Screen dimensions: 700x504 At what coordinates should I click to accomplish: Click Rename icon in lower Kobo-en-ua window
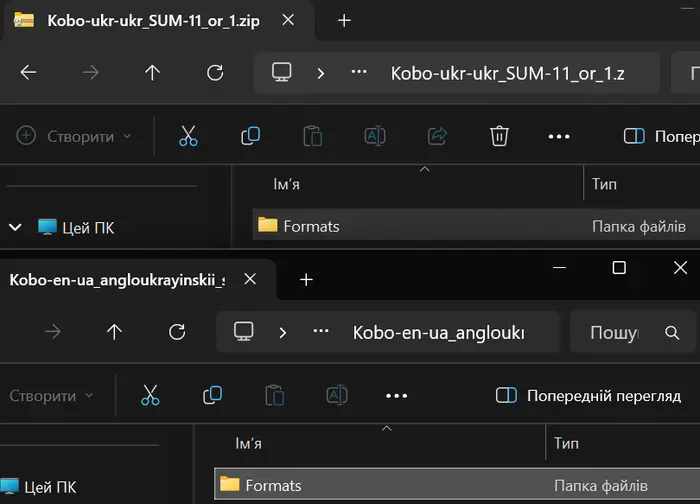point(337,396)
